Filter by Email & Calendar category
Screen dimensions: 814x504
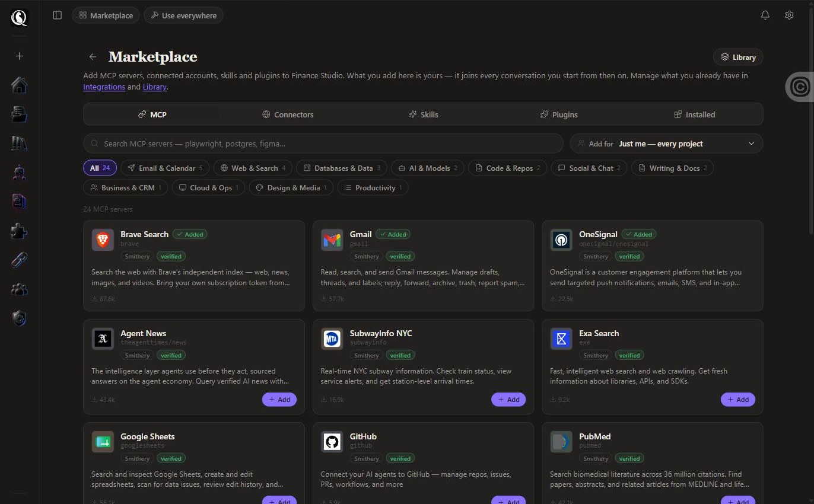tap(165, 168)
